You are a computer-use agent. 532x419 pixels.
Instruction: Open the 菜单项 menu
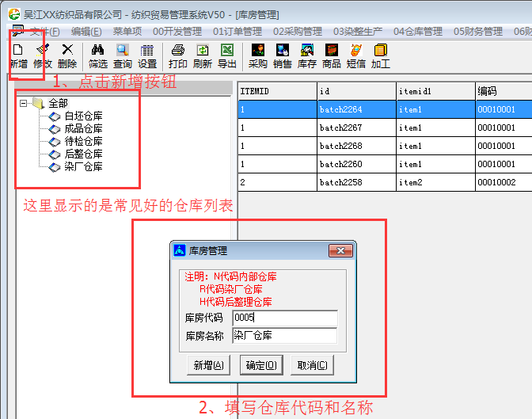(127, 32)
